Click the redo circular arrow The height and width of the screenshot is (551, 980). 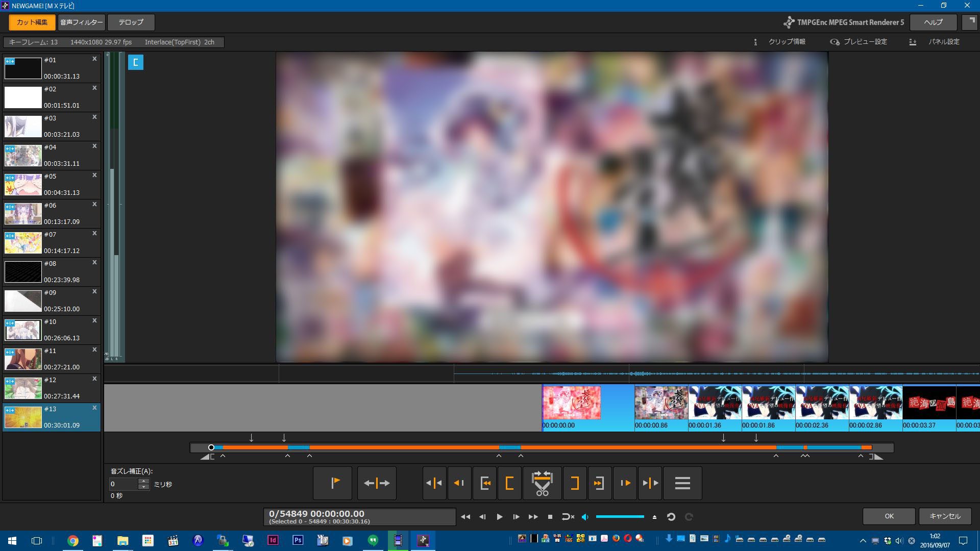pos(689,517)
